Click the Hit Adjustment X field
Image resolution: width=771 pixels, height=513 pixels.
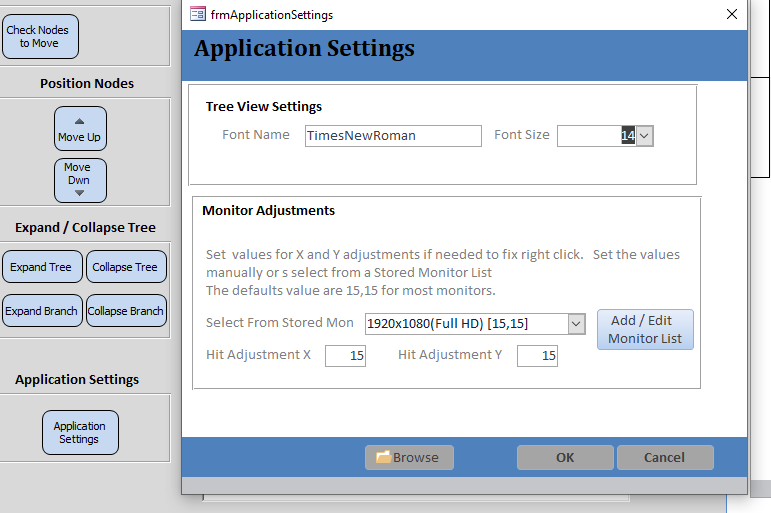point(345,356)
